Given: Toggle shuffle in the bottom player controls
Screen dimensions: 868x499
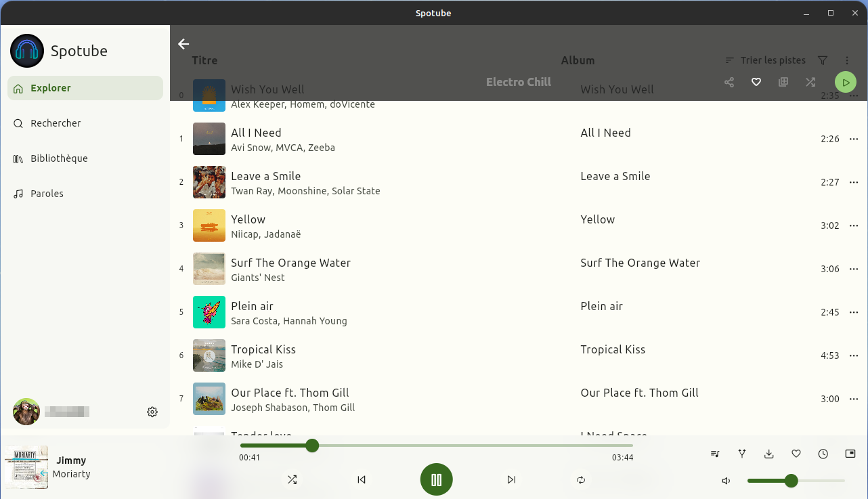Looking at the screenshot, I should pyautogui.click(x=292, y=479).
